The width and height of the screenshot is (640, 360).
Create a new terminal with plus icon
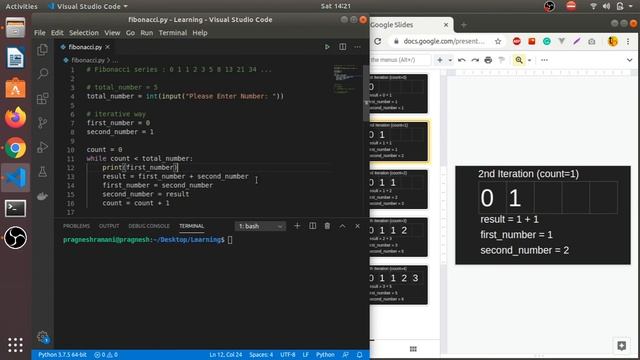pyautogui.click(x=297, y=226)
